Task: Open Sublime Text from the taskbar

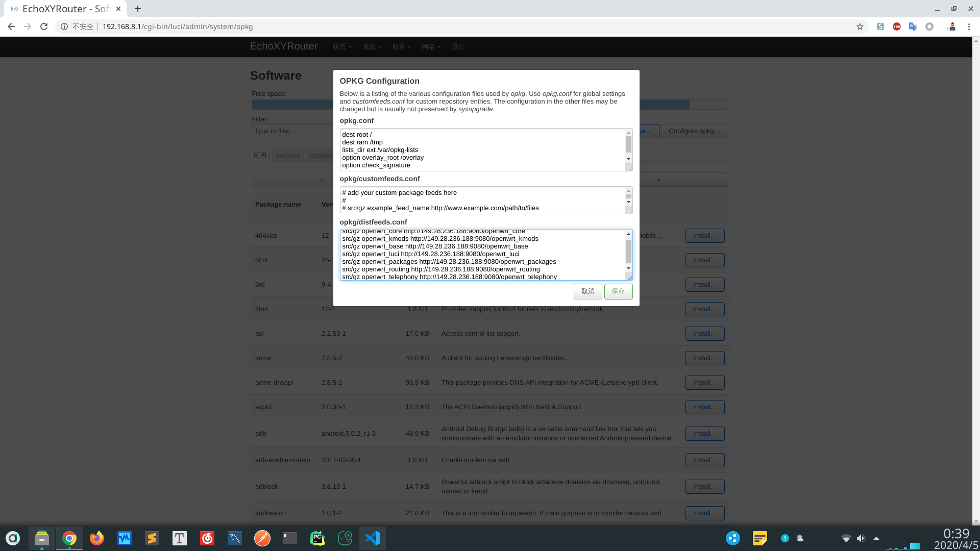Action: click(152, 538)
